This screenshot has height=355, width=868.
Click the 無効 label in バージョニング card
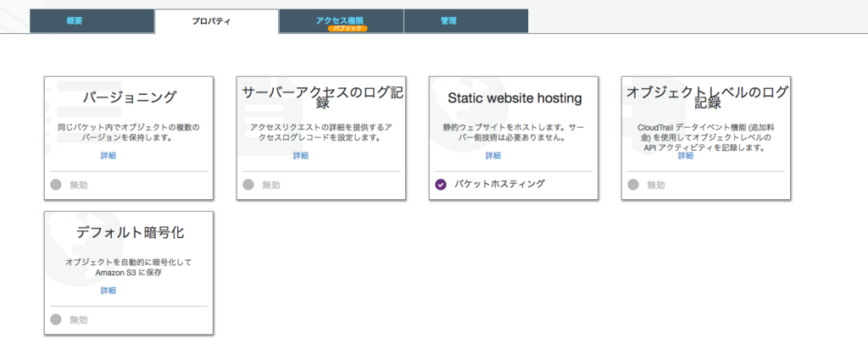(x=79, y=185)
